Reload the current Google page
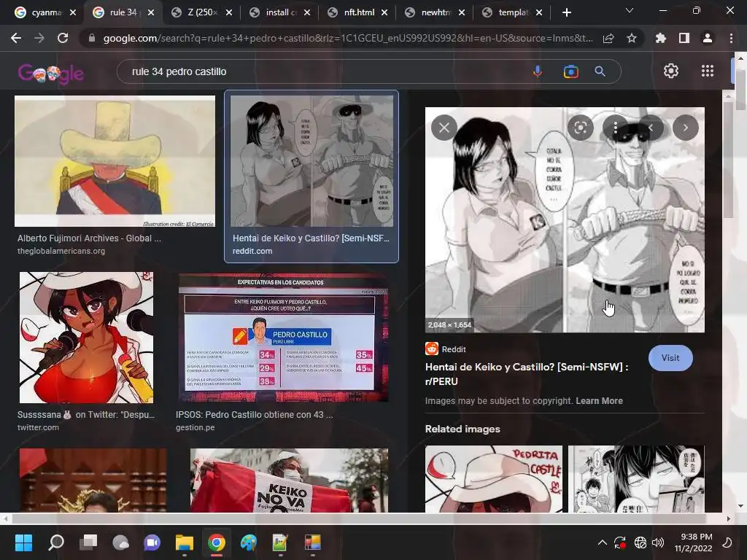Image resolution: width=747 pixels, height=560 pixels. click(63, 38)
